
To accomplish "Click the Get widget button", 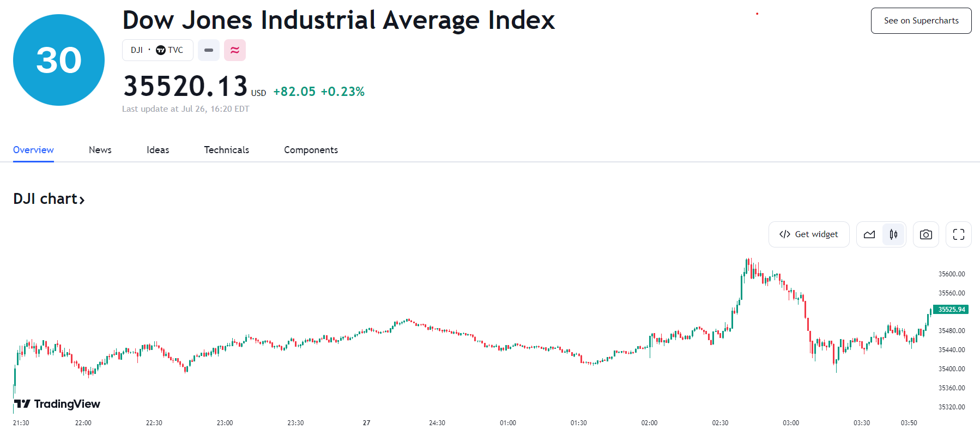I will (x=809, y=234).
